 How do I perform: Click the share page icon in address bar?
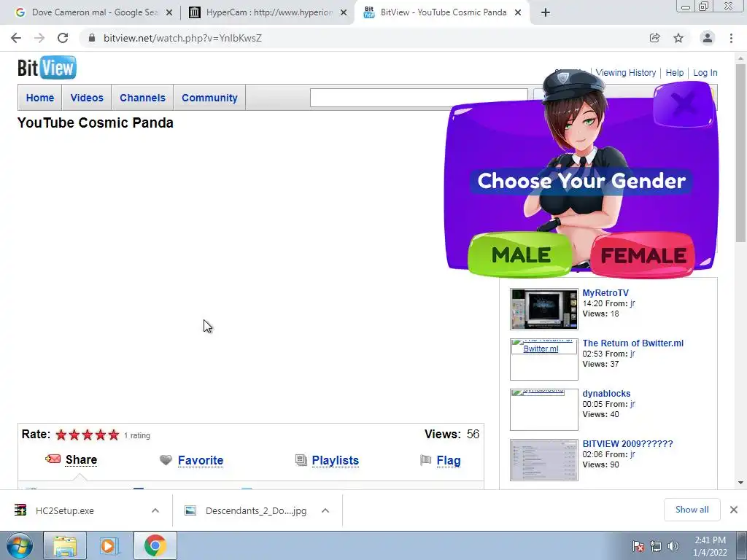(654, 38)
